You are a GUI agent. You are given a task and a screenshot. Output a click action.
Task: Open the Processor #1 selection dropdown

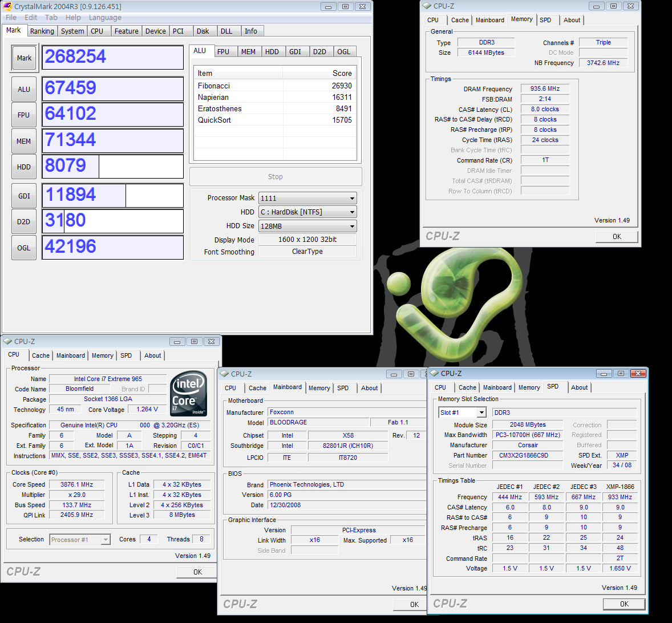click(106, 540)
